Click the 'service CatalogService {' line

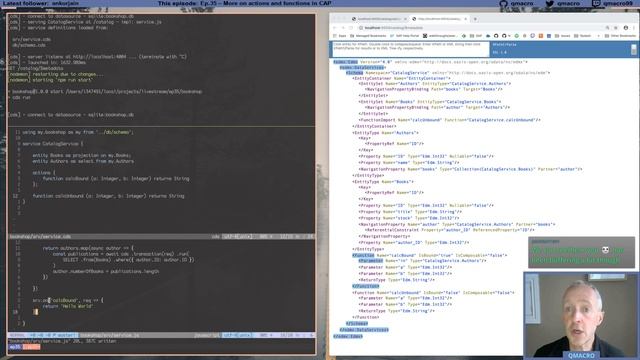coord(53,144)
